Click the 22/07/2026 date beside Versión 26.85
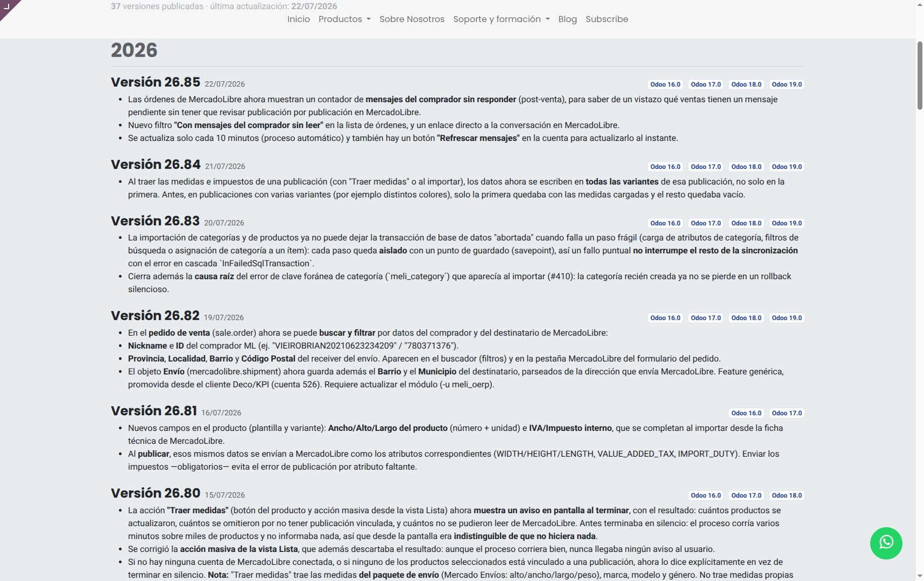This screenshot has width=924, height=581. click(225, 84)
